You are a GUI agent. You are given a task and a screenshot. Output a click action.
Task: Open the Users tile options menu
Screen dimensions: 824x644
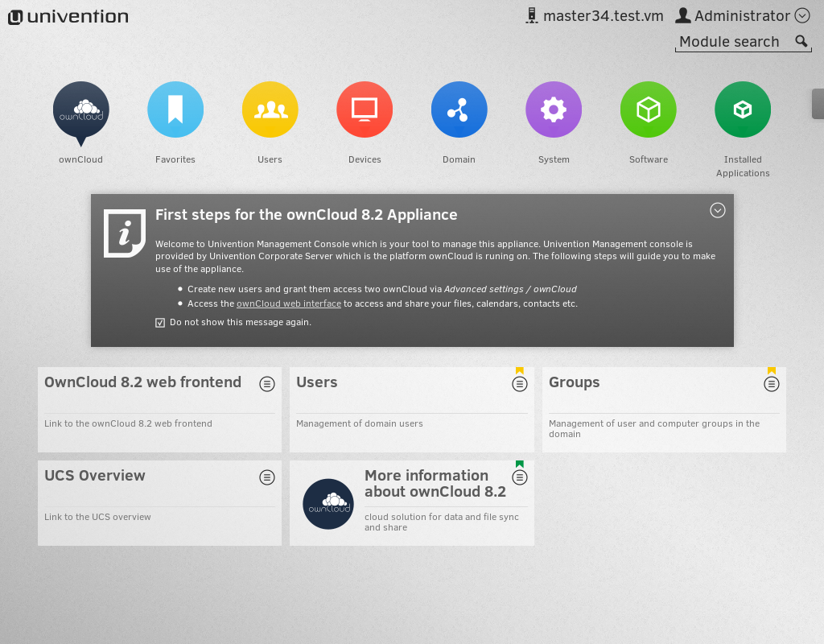click(x=520, y=384)
